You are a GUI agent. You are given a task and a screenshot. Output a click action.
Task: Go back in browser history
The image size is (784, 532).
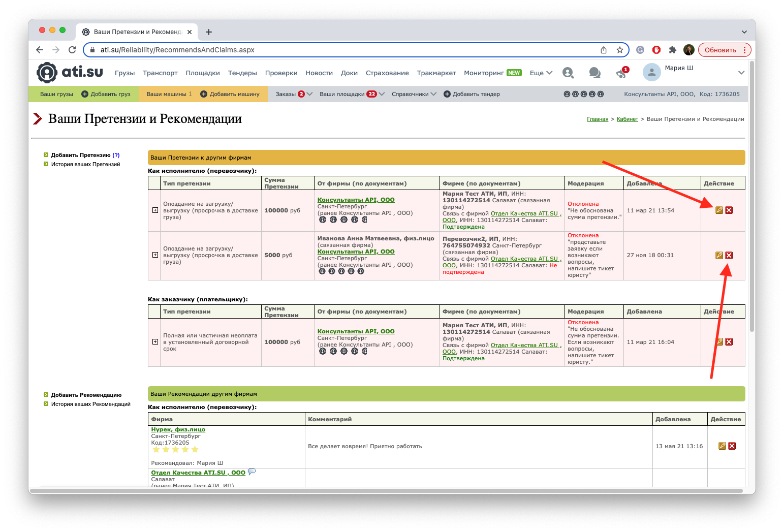coord(40,50)
